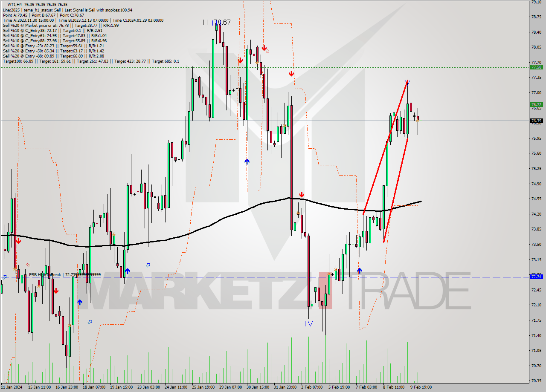The image size is (546, 392).
Task: Click the 74.20 price axis value
Action: 536,214
